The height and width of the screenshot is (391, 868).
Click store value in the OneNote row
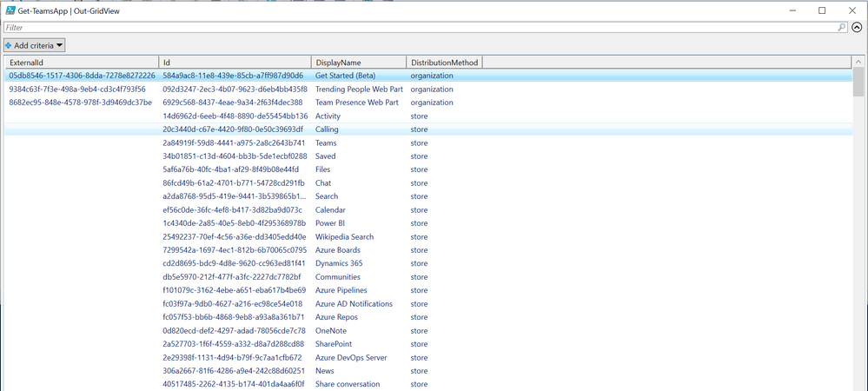pos(419,331)
